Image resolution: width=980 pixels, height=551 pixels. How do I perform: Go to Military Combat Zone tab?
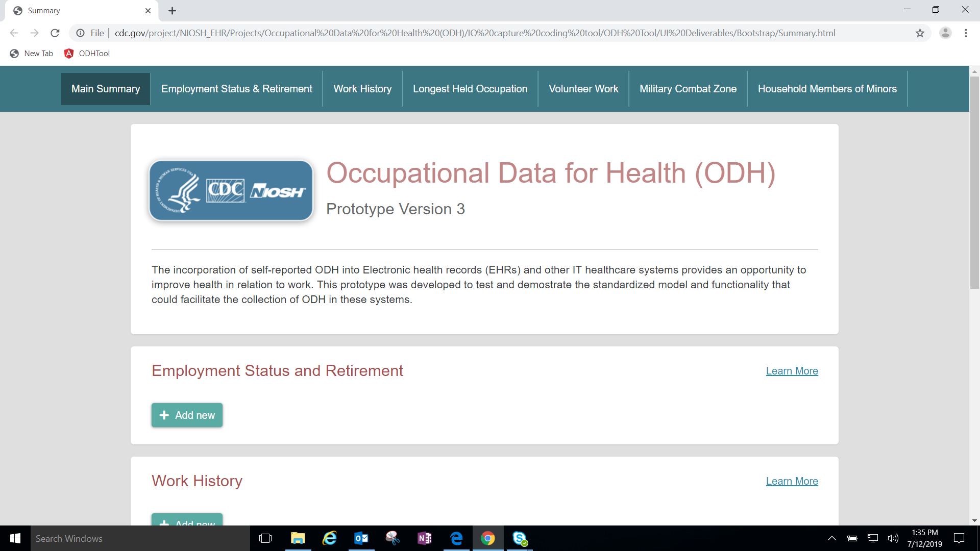[688, 89]
